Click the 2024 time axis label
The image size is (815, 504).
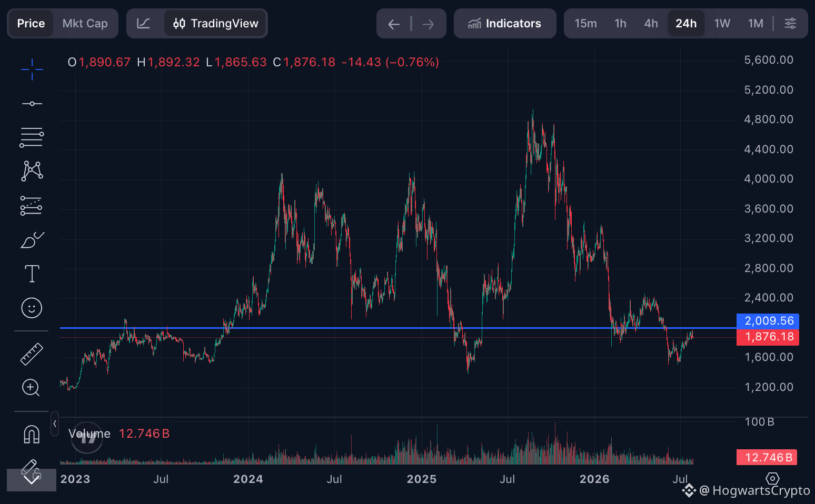(248, 479)
